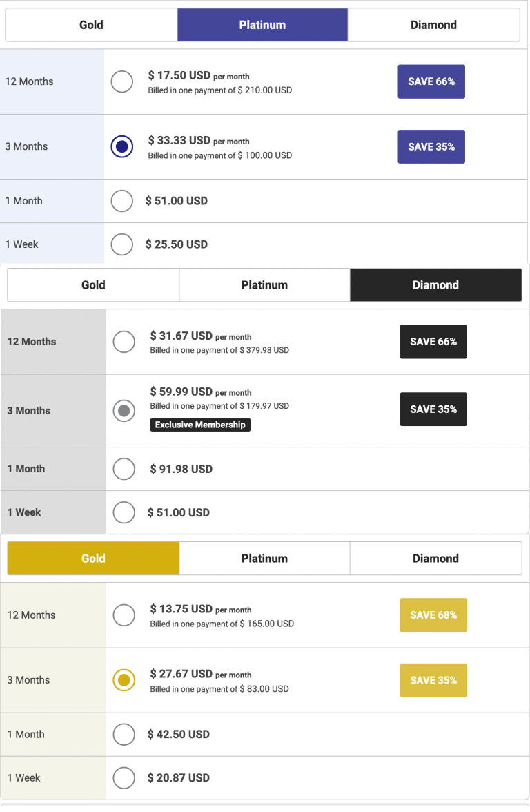Open the active yellow Gold tab
Image resolution: width=530 pixels, height=812 pixels.
93,558
